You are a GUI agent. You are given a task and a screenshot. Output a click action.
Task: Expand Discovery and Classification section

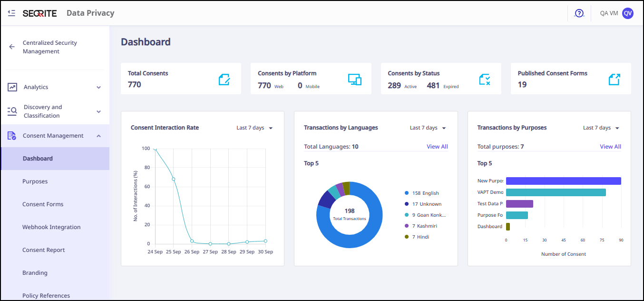[98, 111]
